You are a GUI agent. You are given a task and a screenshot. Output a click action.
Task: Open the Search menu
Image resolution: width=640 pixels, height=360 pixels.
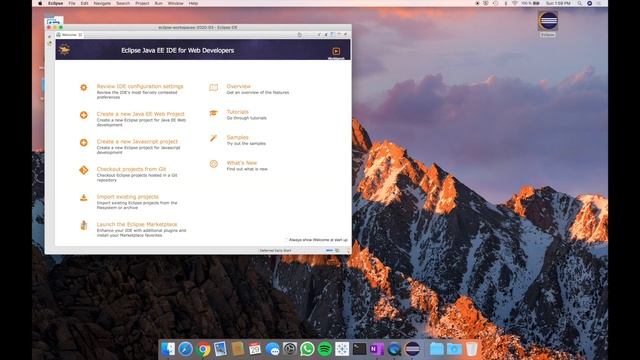coord(123,3)
